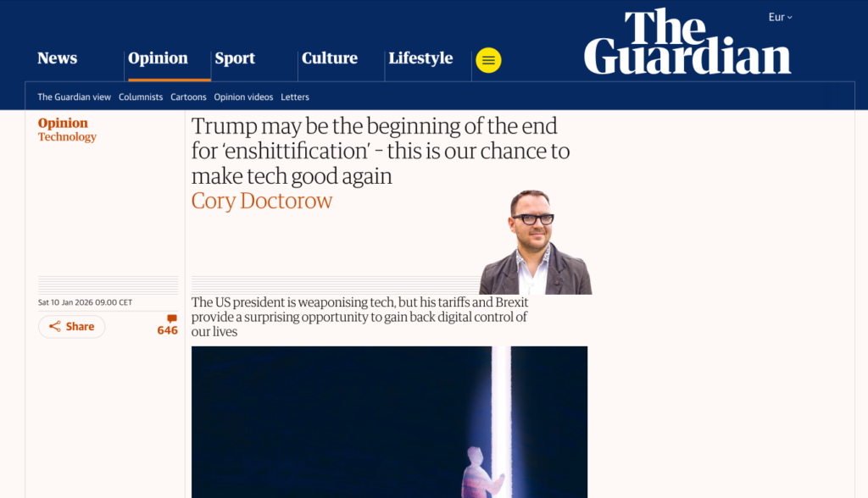
Task: Open the 646 comments count
Action: coord(167,330)
